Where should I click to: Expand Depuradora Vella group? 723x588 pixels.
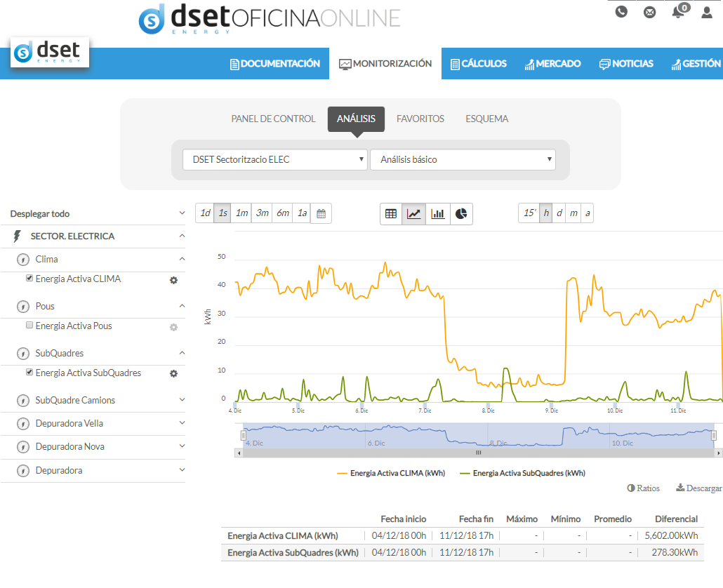(x=182, y=422)
